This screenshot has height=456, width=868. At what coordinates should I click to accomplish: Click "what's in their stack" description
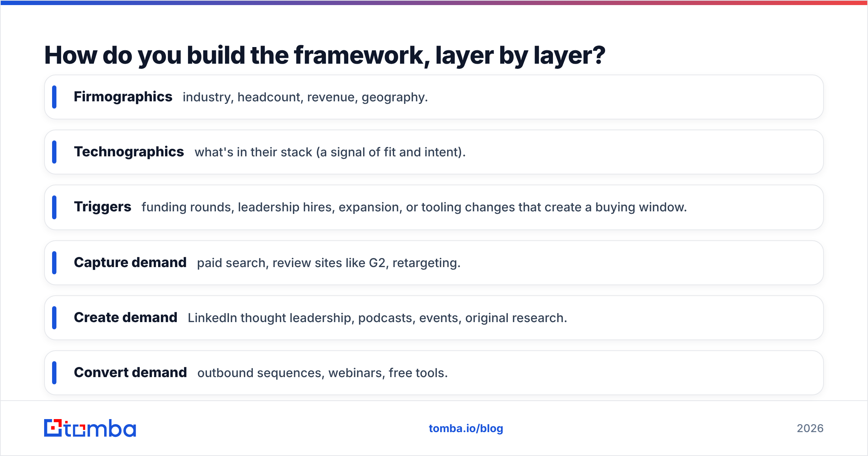pos(330,152)
